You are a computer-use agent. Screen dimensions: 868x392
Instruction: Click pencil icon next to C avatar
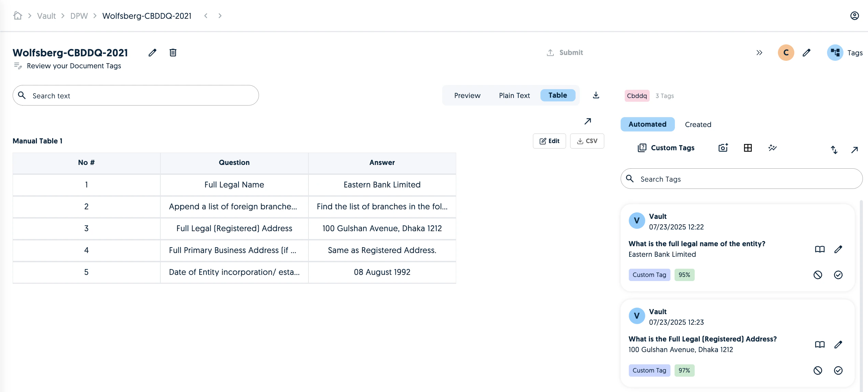[x=807, y=53]
